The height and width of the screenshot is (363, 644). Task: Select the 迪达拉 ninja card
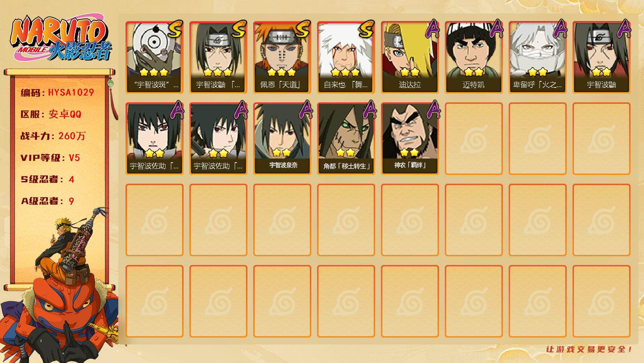[410, 57]
